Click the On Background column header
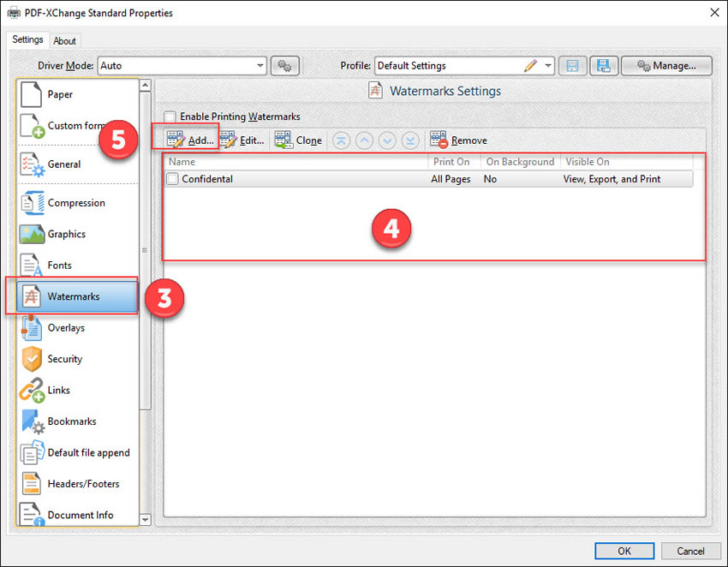 pyautogui.click(x=521, y=162)
